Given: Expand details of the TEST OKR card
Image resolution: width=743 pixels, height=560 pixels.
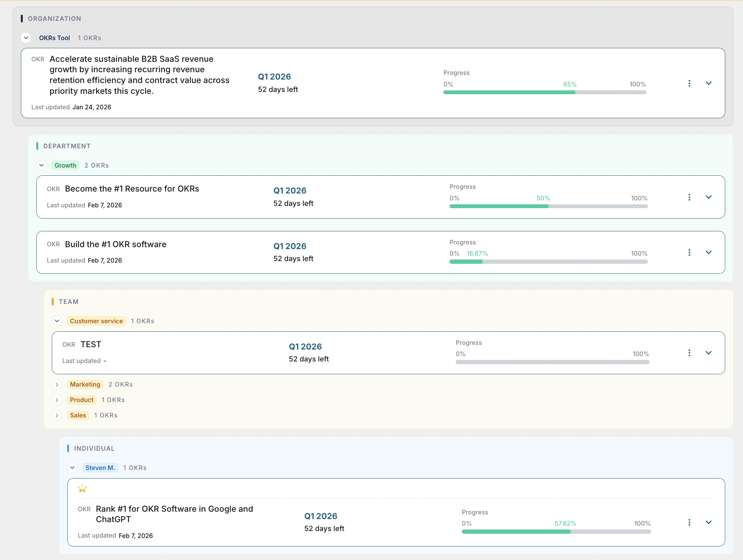Looking at the screenshot, I should point(709,353).
